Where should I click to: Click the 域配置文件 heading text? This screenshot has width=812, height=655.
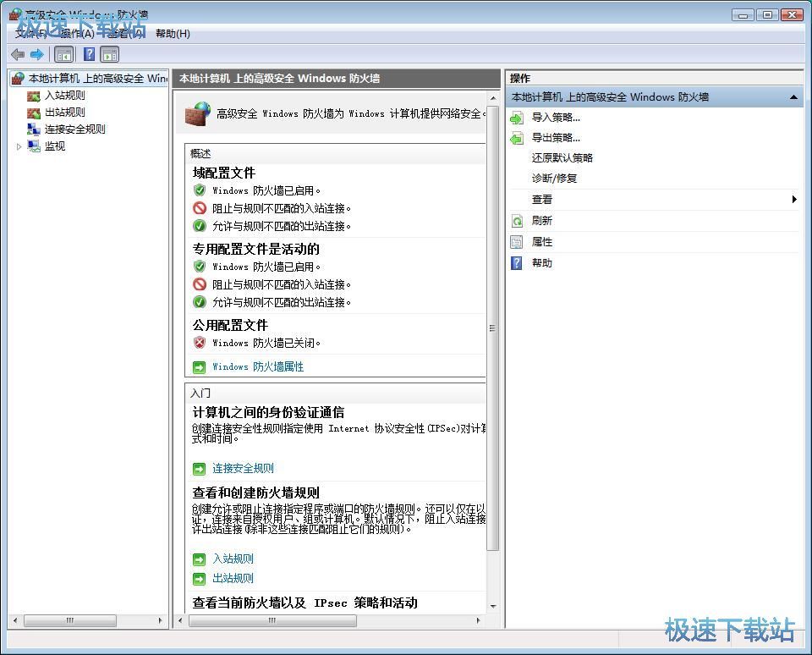223,173
